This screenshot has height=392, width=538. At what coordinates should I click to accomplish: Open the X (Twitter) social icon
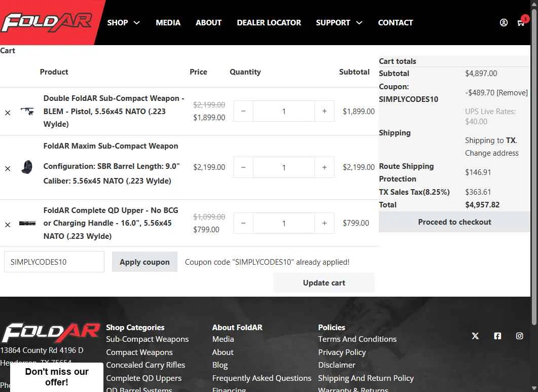point(475,336)
